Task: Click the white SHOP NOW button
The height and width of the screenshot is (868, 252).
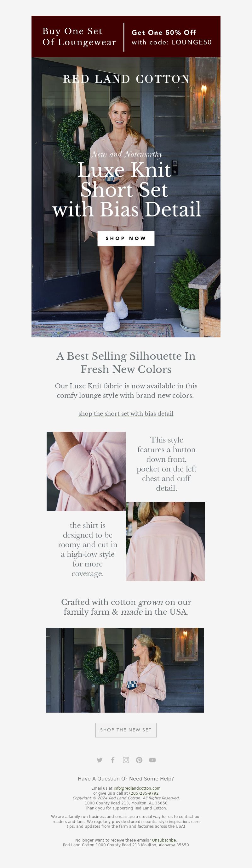Action: pos(126,238)
